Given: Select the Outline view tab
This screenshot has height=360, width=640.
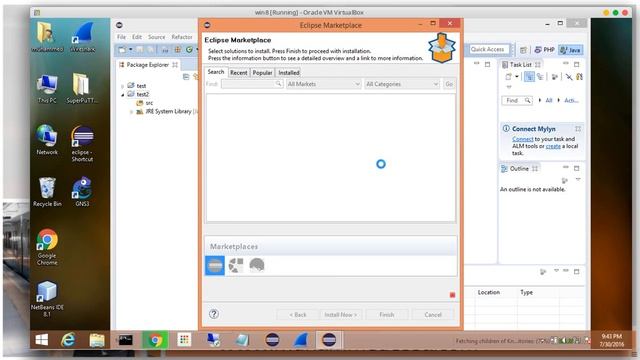Looking at the screenshot, I should tap(519, 169).
